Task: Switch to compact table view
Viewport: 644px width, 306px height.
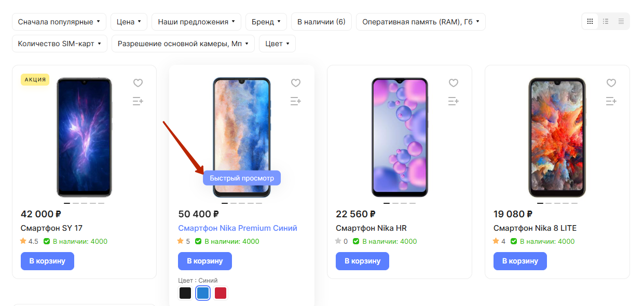Action: click(621, 21)
